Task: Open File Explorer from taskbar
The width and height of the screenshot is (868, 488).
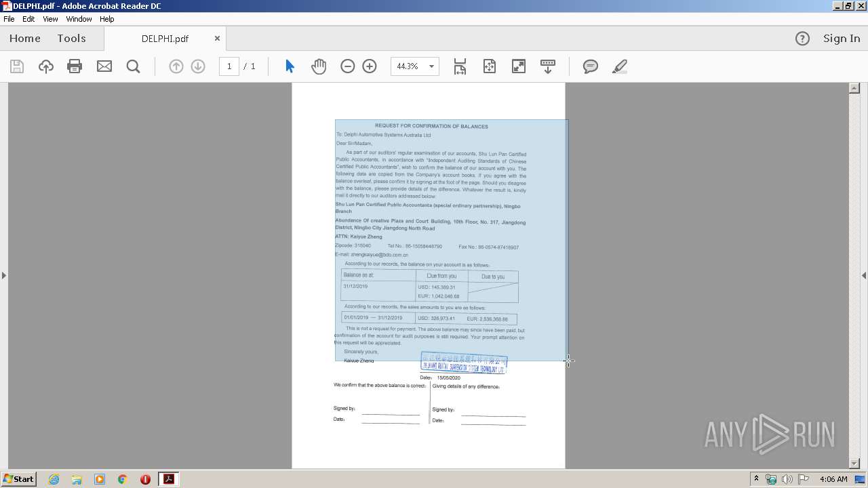Action: pos(77,479)
